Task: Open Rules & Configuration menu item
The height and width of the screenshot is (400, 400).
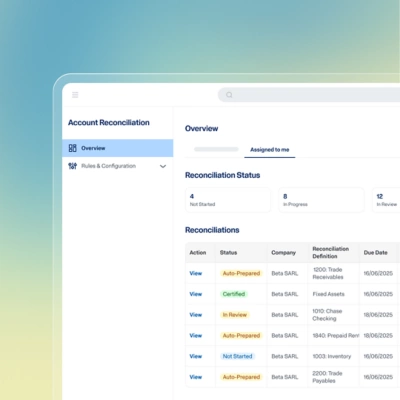Action: (x=118, y=166)
